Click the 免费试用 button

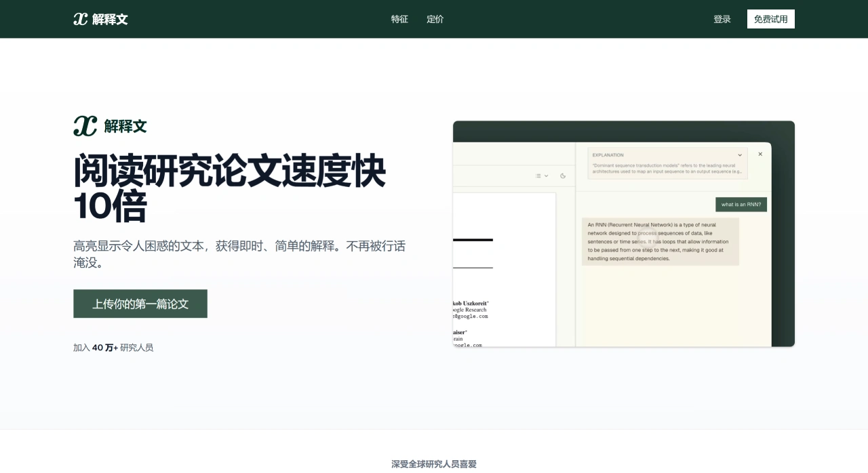coord(770,19)
